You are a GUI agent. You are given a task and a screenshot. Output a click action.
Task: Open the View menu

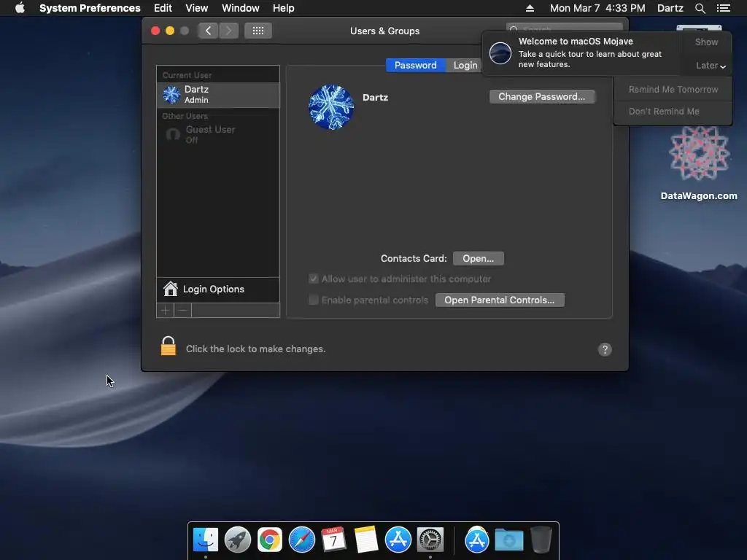[197, 8]
